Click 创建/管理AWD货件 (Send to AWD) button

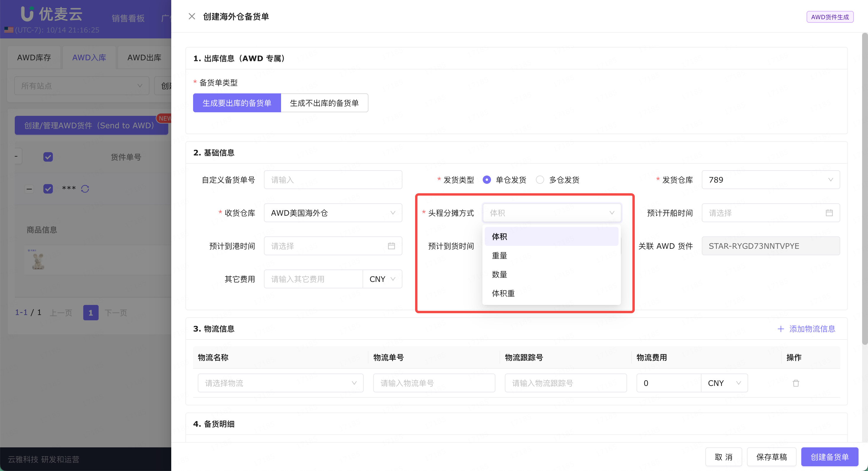click(x=91, y=125)
